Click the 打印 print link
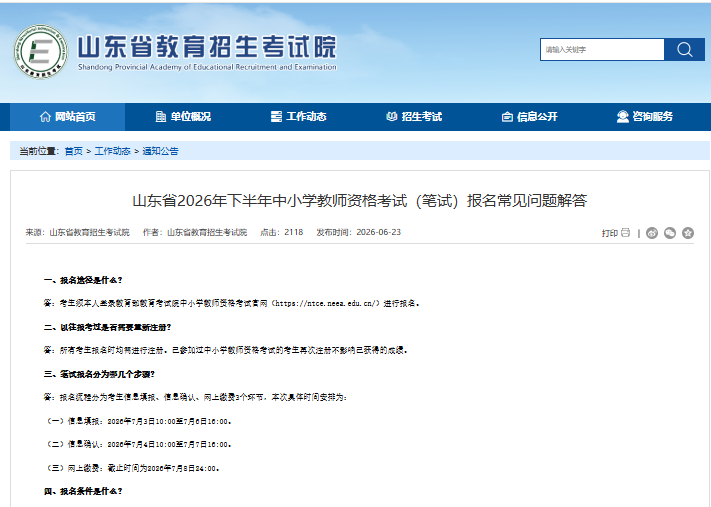This screenshot has width=711, height=507. [609, 233]
